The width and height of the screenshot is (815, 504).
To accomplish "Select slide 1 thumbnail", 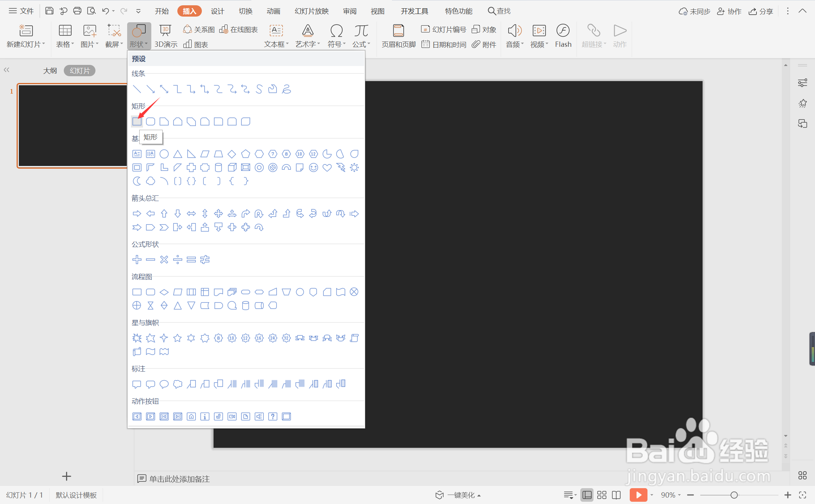I will (72, 126).
